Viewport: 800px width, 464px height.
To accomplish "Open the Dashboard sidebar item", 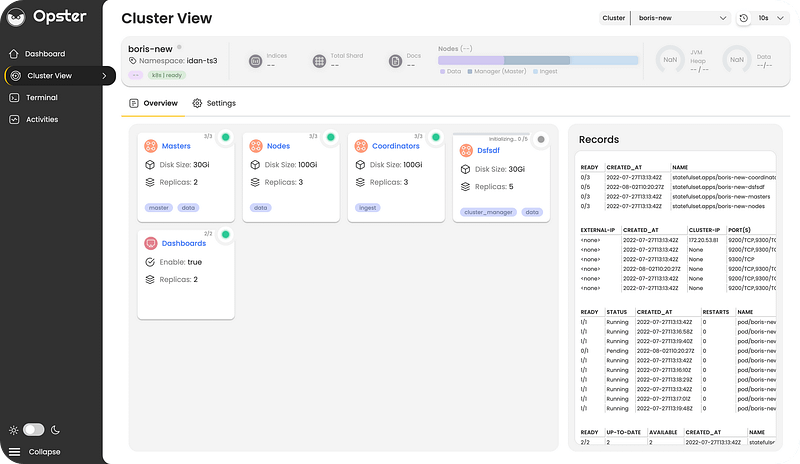I will pyautogui.click(x=45, y=54).
